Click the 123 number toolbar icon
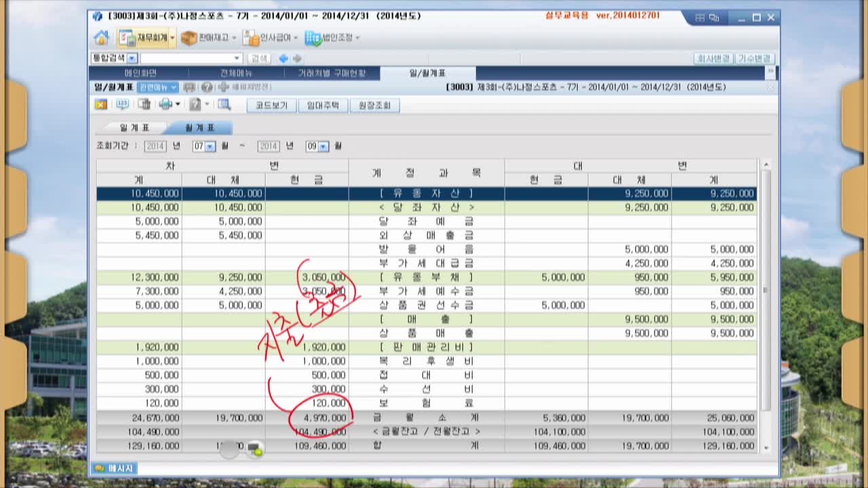Viewport: 868px width, 488px height. (x=122, y=104)
